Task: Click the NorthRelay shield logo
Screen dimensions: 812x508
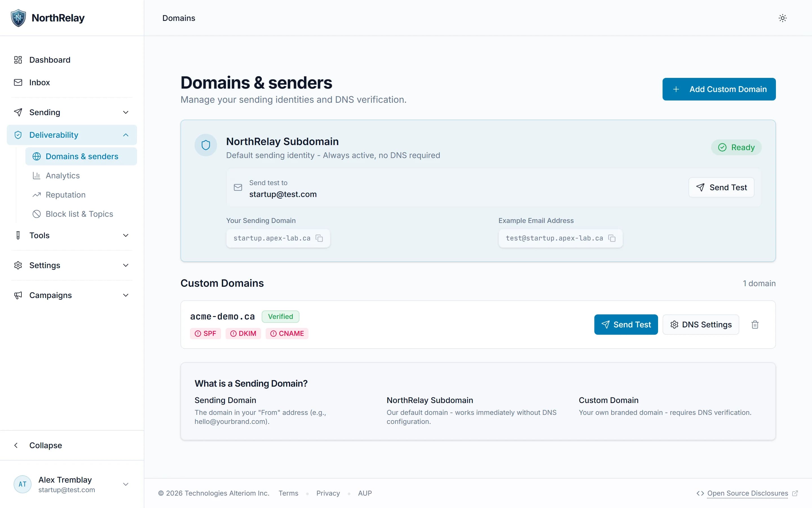Action: pos(18,18)
